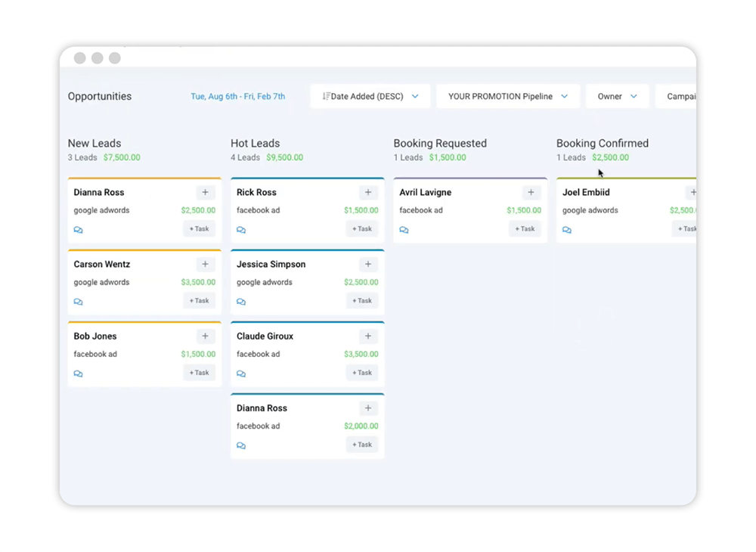Add a task to Rick Ross card
The height and width of the screenshot is (552, 756).
pyautogui.click(x=362, y=229)
